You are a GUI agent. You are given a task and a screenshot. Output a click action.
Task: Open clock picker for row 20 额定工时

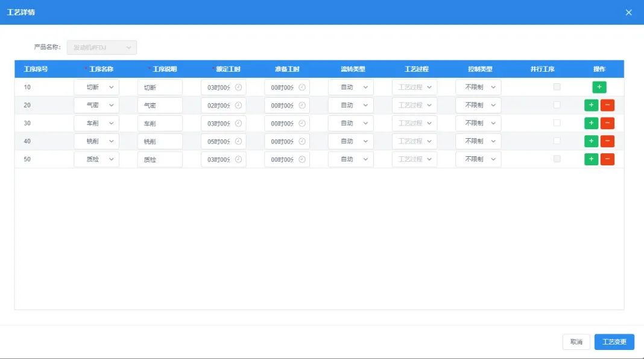click(x=238, y=105)
